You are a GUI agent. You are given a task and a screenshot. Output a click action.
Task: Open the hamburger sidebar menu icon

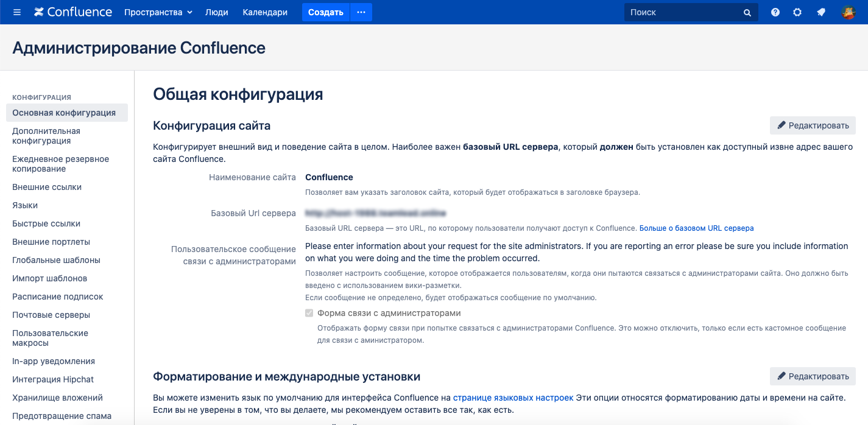pyautogui.click(x=17, y=12)
